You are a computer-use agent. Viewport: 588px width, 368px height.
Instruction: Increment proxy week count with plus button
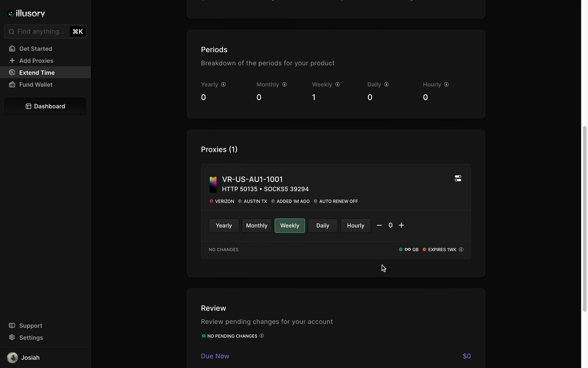click(401, 225)
